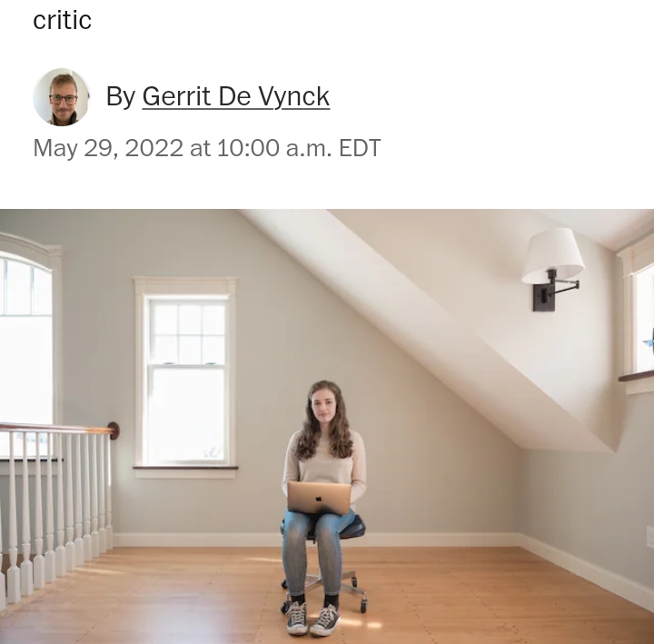
Task: Click the "By" label before the author name
Action: coord(121,96)
